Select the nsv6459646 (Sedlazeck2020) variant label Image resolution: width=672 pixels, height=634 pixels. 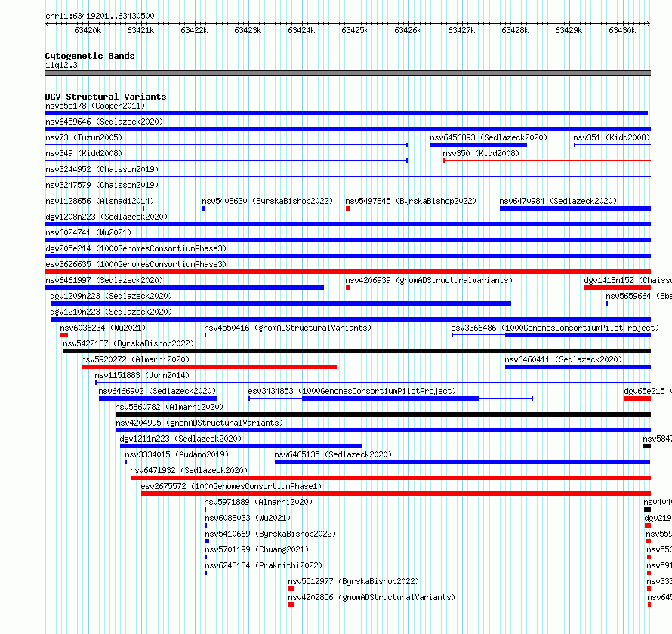104,122
